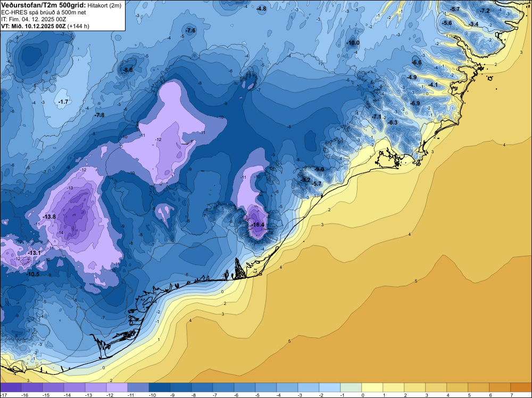
Task: Select the legend swatch between 0 and 1
Action: [372, 387]
